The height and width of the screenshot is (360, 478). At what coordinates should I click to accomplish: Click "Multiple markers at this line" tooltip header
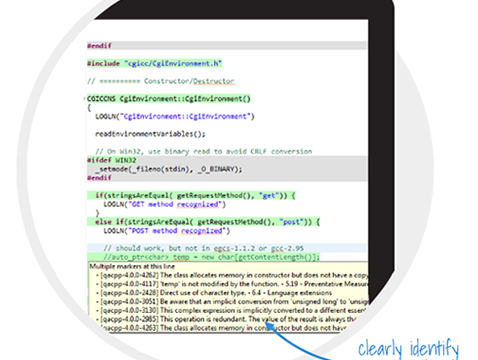coord(132,266)
